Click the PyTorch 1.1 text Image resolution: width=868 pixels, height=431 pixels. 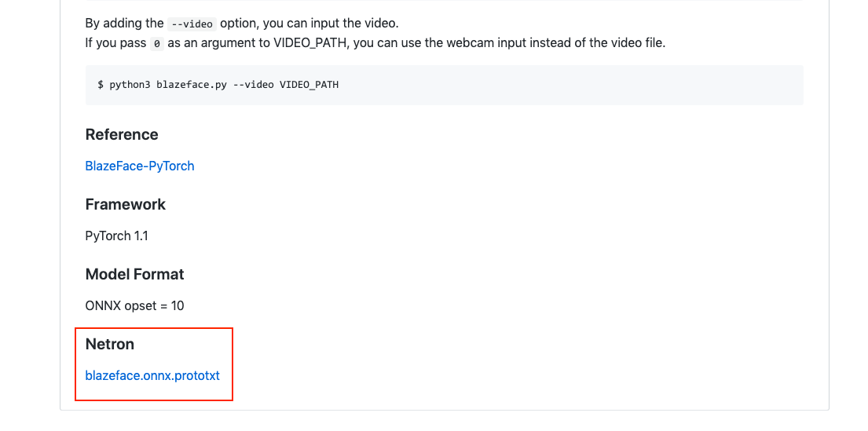click(x=116, y=236)
